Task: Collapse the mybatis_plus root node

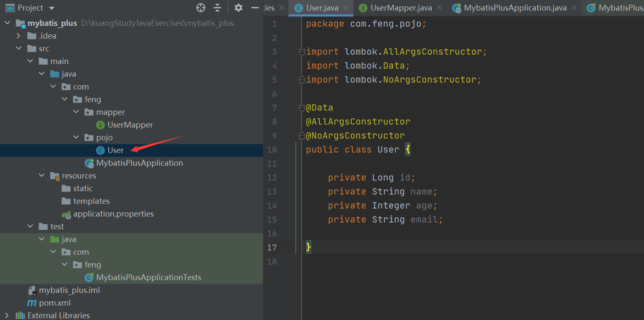Action: [7, 23]
